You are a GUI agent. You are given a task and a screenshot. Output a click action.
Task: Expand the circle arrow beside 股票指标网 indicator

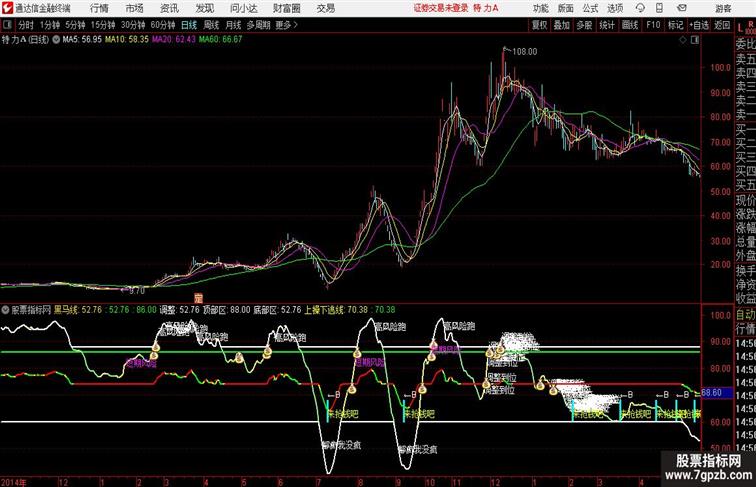tap(5, 310)
